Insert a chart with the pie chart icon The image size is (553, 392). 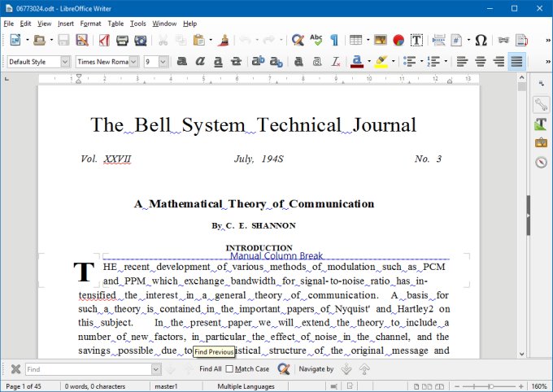398,40
